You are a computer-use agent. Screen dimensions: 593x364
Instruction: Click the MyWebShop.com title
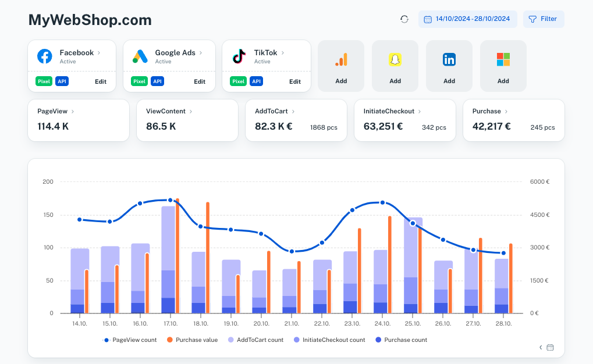pos(90,20)
